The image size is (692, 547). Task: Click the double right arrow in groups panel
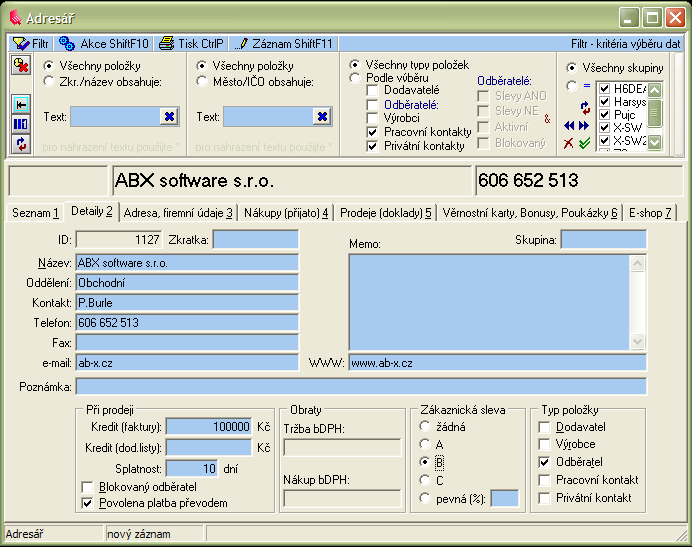point(584,126)
